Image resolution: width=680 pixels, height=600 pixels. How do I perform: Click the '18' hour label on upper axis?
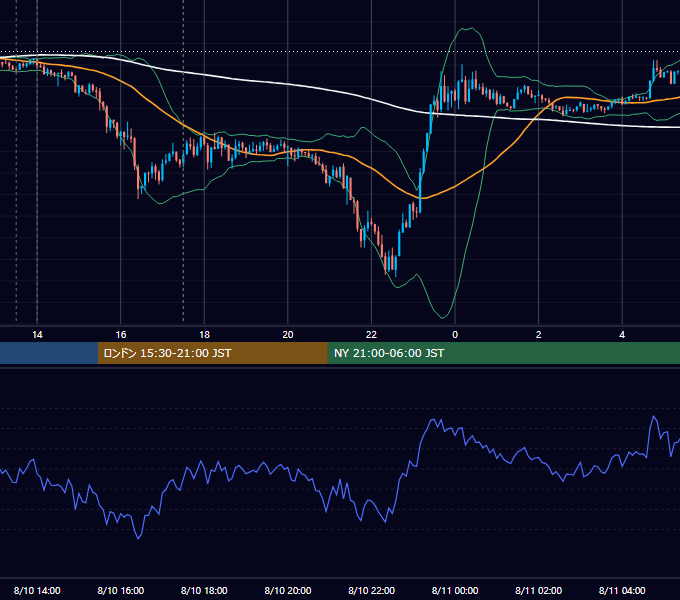point(204,335)
